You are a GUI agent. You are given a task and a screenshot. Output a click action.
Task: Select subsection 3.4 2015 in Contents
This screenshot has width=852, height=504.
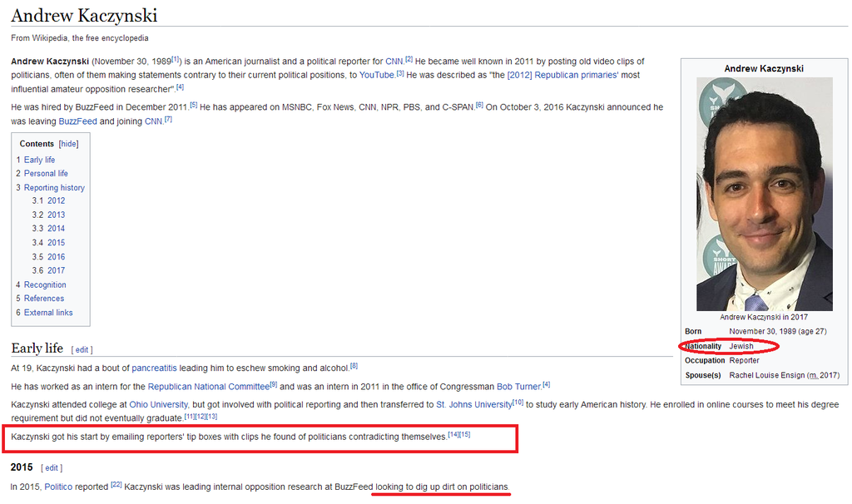pos(56,243)
